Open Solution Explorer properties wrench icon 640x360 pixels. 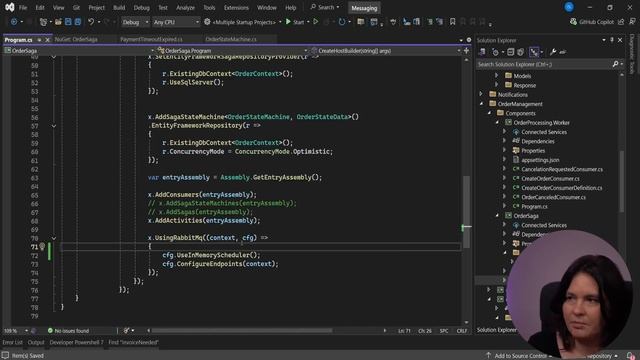pos(553,52)
